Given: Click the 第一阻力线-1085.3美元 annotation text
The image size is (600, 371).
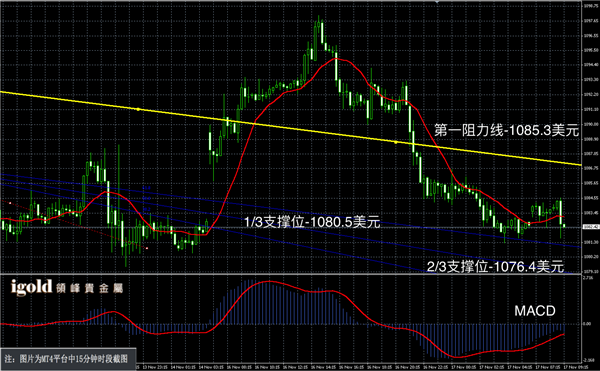Looking at the screenshot, I should (x=506, y=131).
